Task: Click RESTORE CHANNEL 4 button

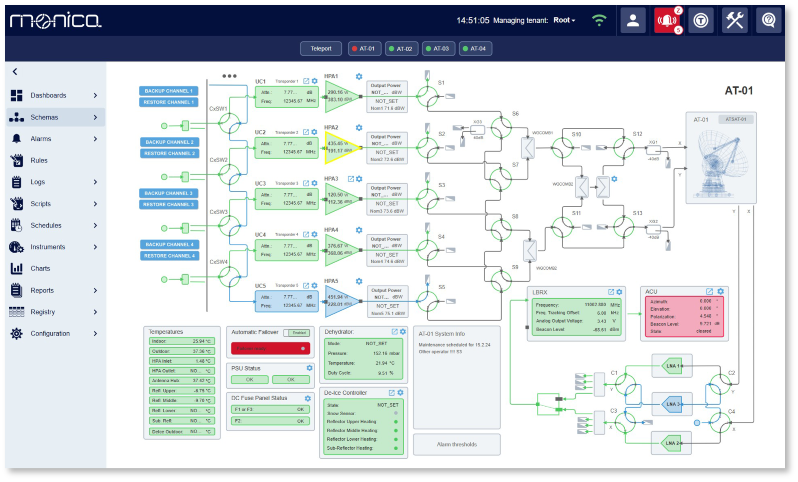Action: pos(169,256)
